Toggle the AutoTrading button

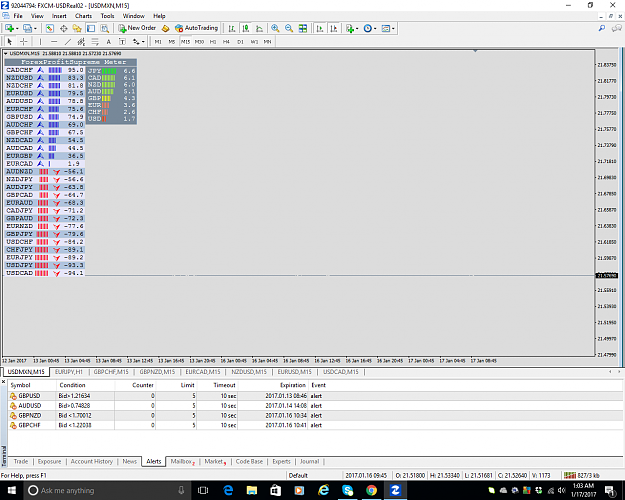coord(197,28)
